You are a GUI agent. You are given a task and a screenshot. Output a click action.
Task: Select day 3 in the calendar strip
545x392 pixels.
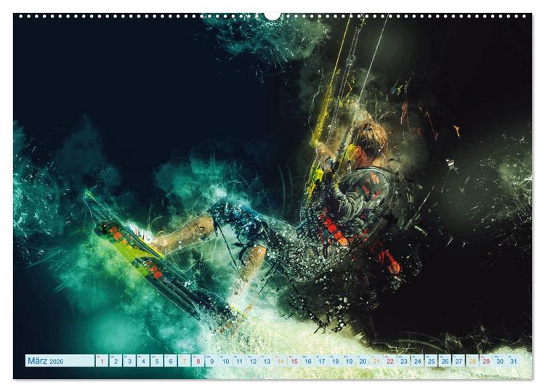coord(129,361)
